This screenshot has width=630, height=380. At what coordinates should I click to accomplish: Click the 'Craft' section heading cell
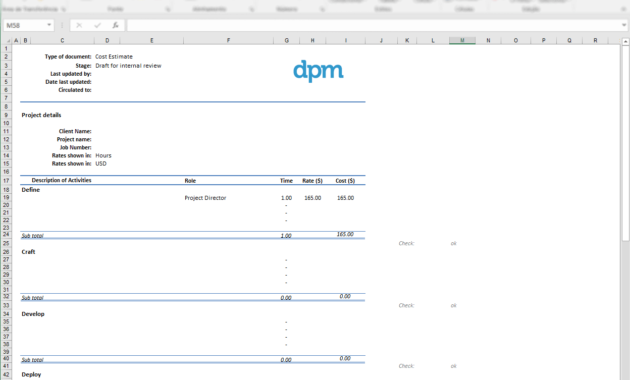[28, 252]
